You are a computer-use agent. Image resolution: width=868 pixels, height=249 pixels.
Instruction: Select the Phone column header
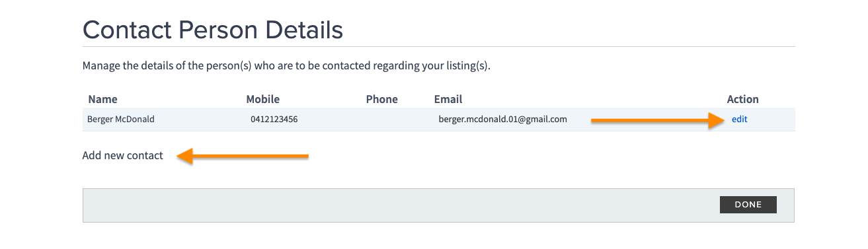(x=381, y=99)
